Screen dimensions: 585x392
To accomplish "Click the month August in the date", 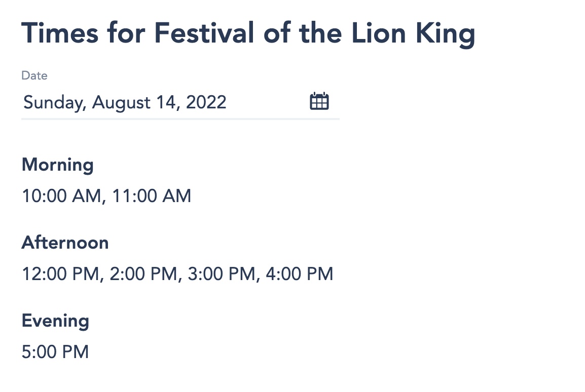I will (122, 103).
